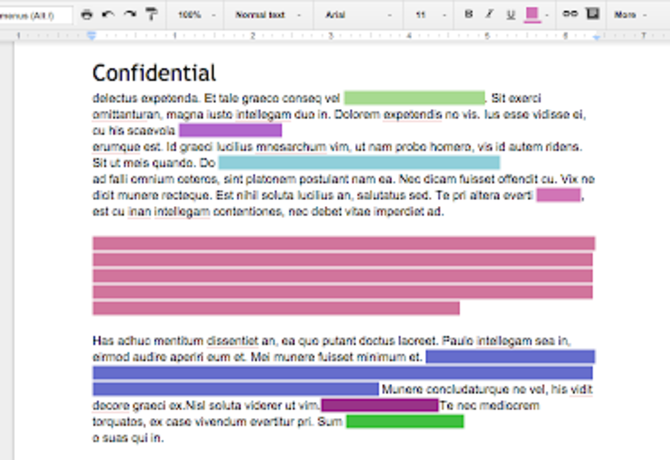Click the dark magenta redaction block
This screenshot has width=670, height=460.
coord(380,405)
